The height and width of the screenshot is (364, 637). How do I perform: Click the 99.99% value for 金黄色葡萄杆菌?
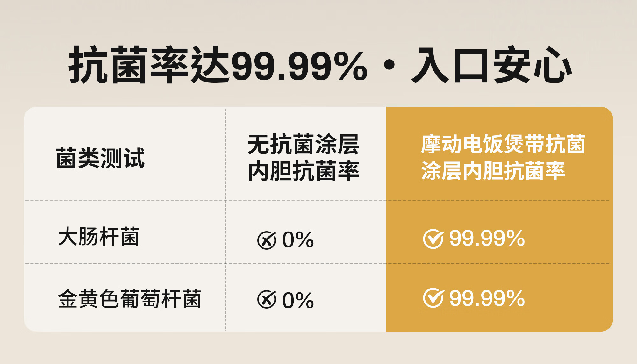click(x=487, y=298)
